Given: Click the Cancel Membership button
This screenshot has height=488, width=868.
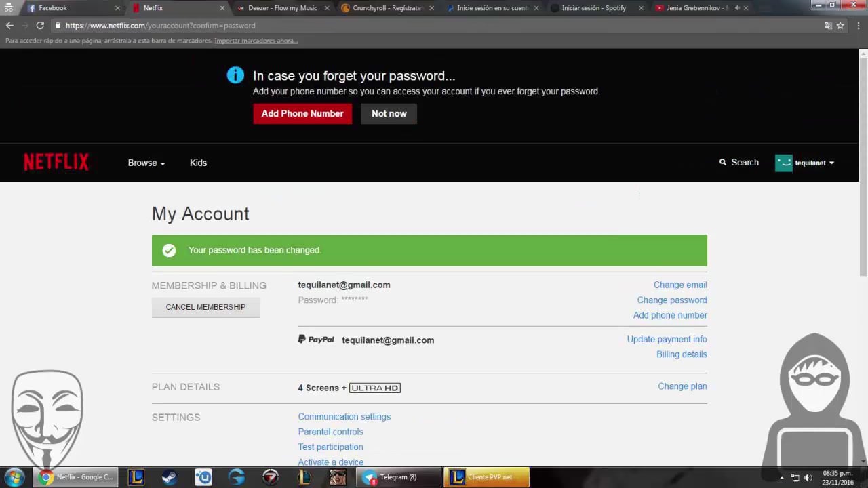Looking at the screenshot, I should tap(205, 307).
